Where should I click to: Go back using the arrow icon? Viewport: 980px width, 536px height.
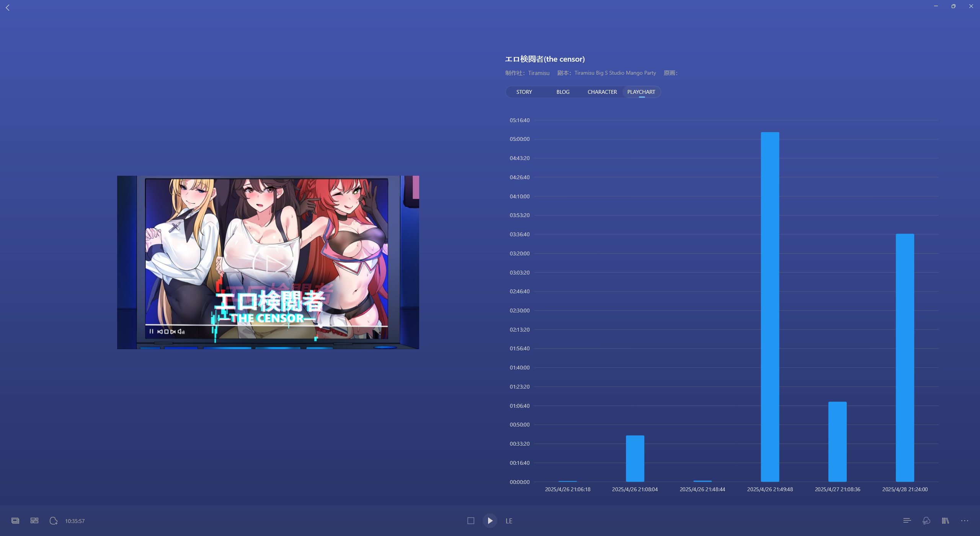(8, 7)
